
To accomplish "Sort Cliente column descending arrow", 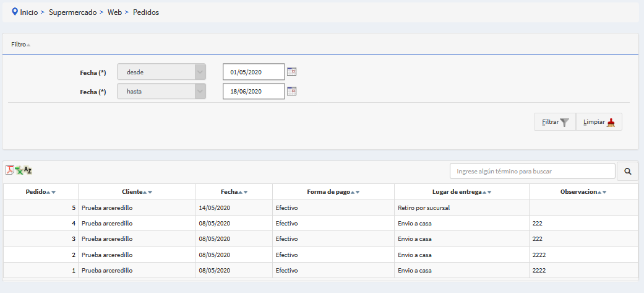I will tap(150, 193).
